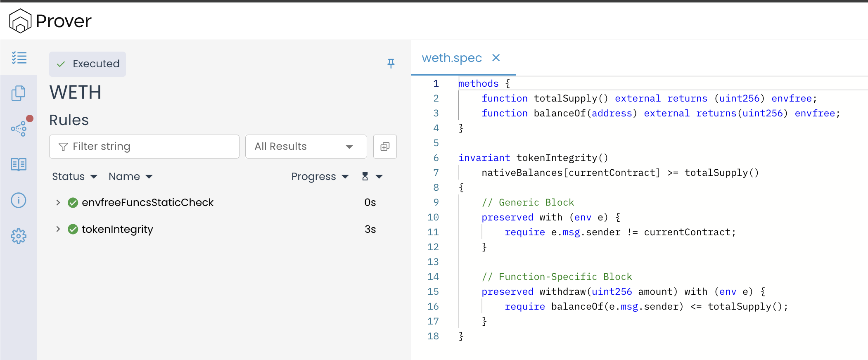Sort rules by Status column
Viewport: 868px width, 360px height.
click(74, 177)
